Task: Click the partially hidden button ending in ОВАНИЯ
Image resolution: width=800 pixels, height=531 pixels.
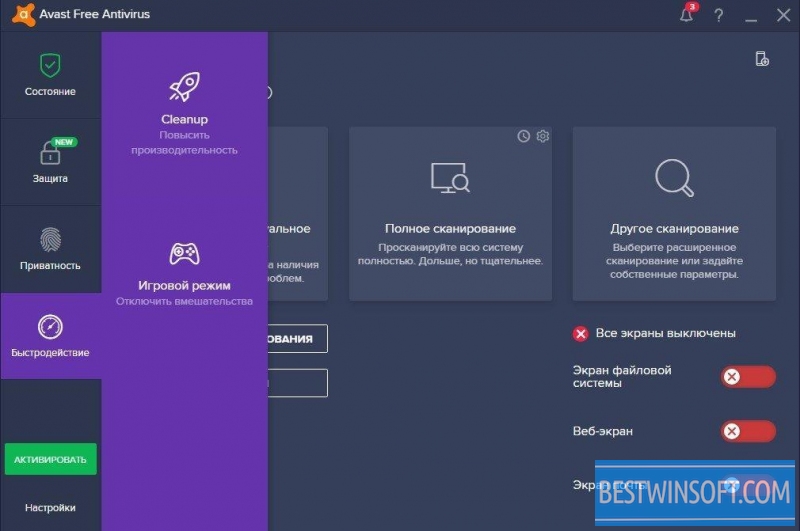Action: pos(298,339)
